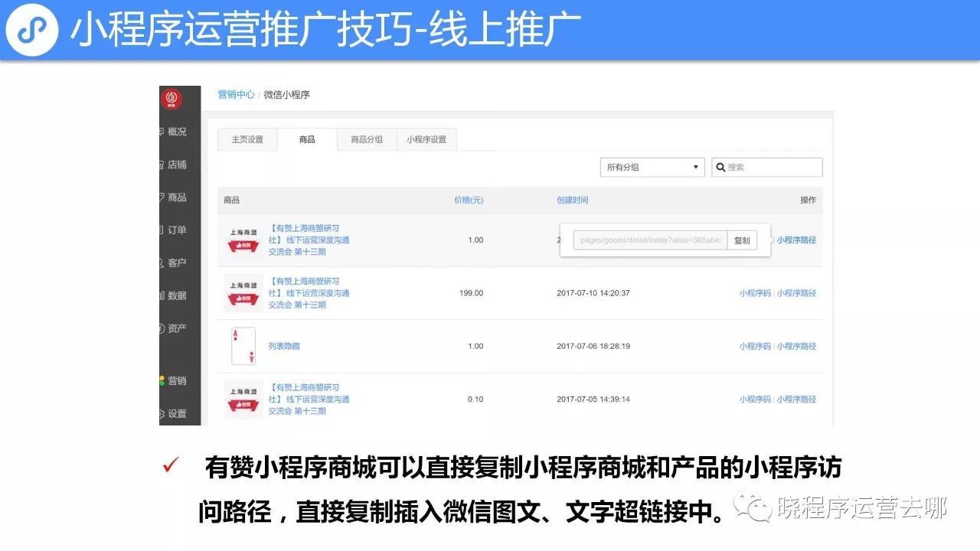Viewport: 980px width, 551px height.
Task: Select the 商品 tab next to 主页设置
Action: (307, 139)
